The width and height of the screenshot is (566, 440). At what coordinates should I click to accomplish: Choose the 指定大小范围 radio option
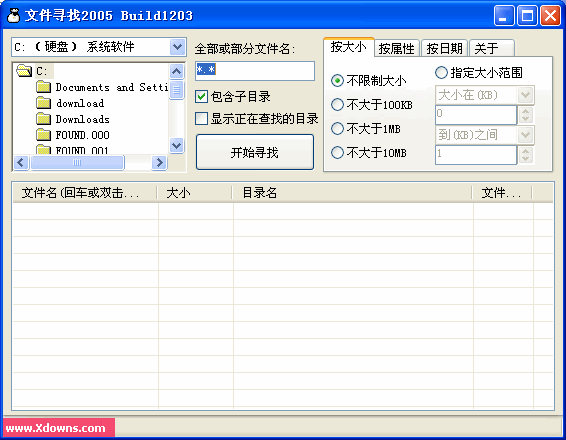441,73
